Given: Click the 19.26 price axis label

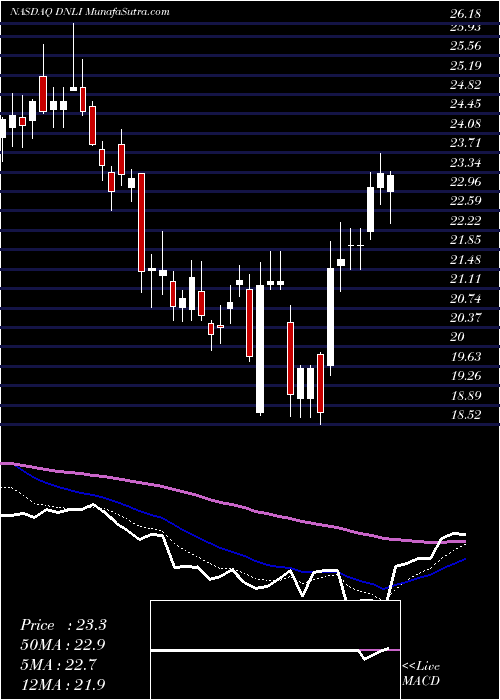Looking at the screenshot, I should (466, 376).
